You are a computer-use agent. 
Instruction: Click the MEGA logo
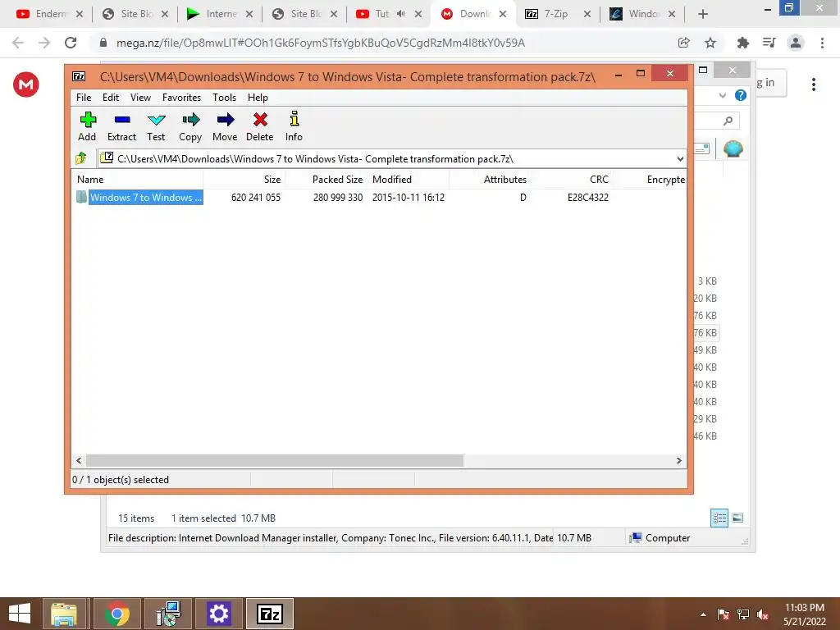pos(25,84)
